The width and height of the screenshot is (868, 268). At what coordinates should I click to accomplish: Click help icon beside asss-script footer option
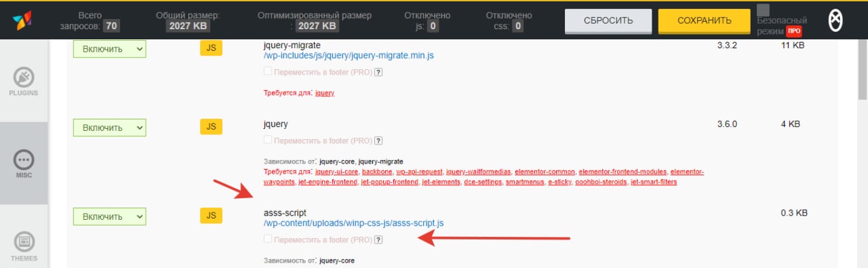click(x=378, y=239)
